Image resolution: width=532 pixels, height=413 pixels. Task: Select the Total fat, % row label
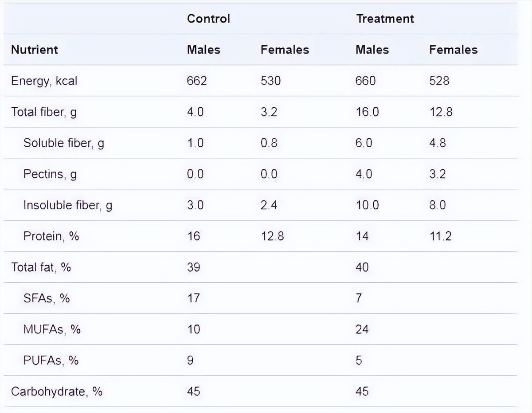41,267
